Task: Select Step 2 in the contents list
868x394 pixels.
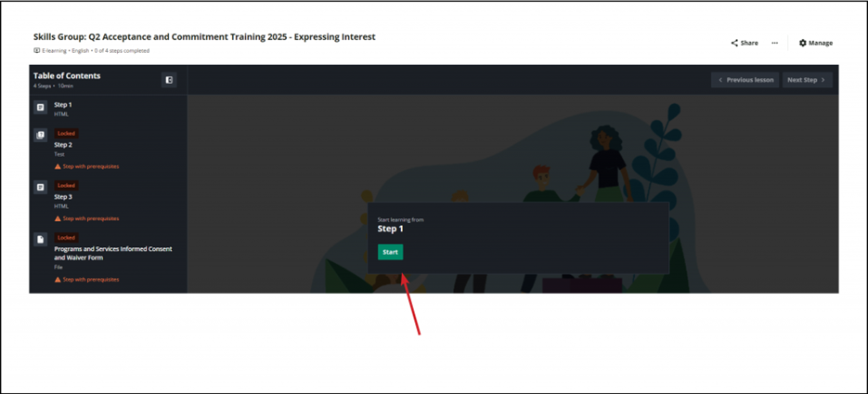Action: (63, 145)
